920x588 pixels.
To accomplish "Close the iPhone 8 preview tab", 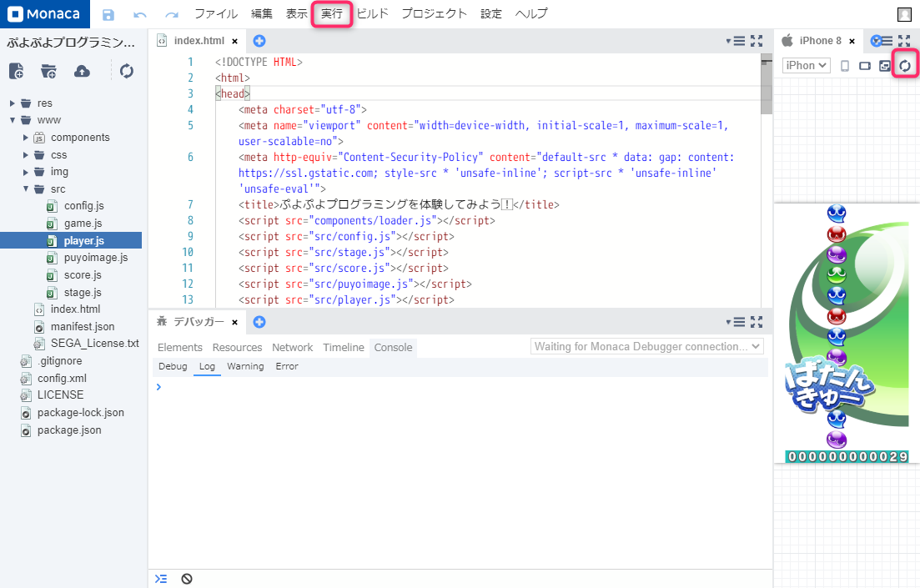I will (852, 41).
